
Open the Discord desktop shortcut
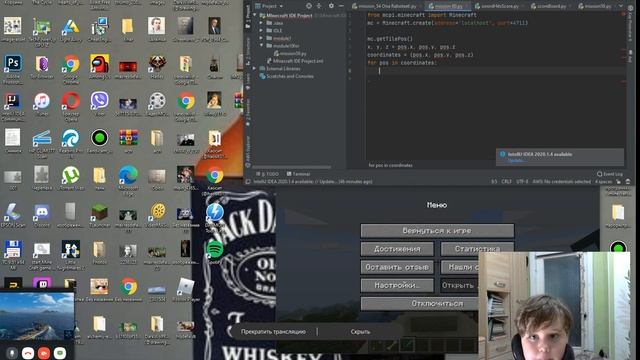pos(42,212)
